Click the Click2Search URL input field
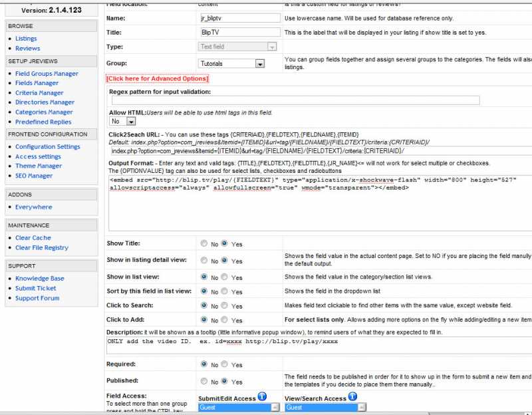Viewport: 532px width, 415px height. [x=321, y=151]
